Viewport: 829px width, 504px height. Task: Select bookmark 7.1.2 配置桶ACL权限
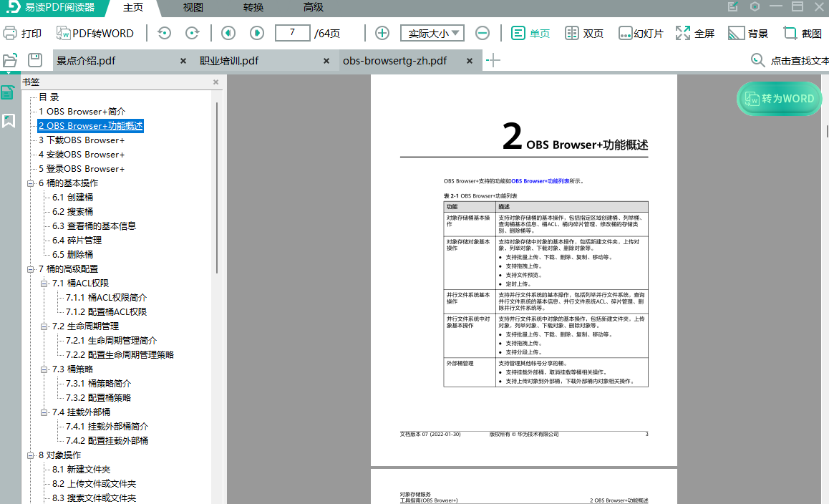(106, 312)
